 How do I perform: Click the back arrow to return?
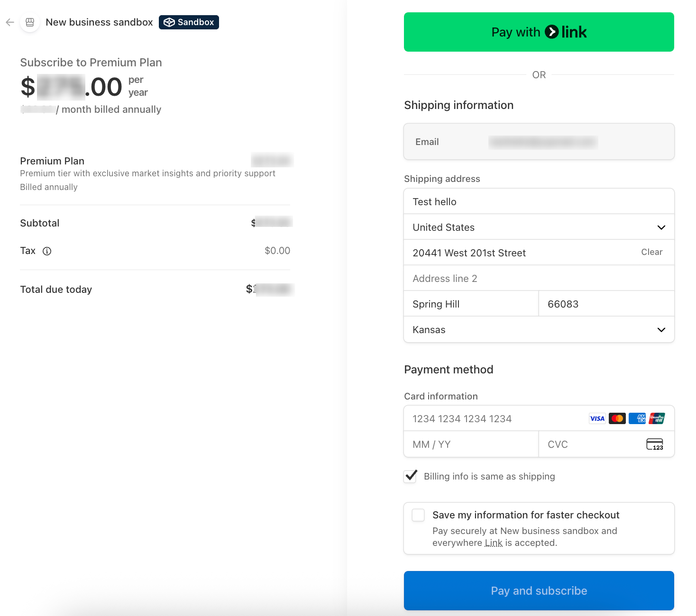(x=10, y=22)
